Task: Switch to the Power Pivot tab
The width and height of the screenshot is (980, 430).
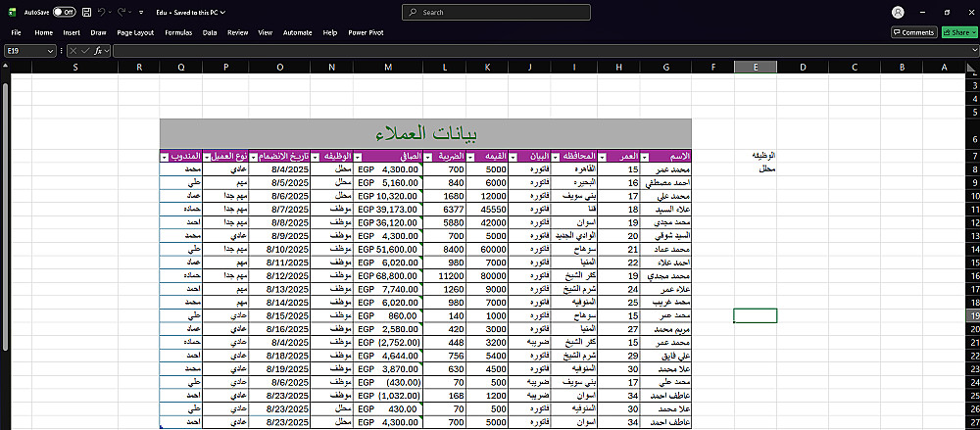Action: (x=366, y=32)
